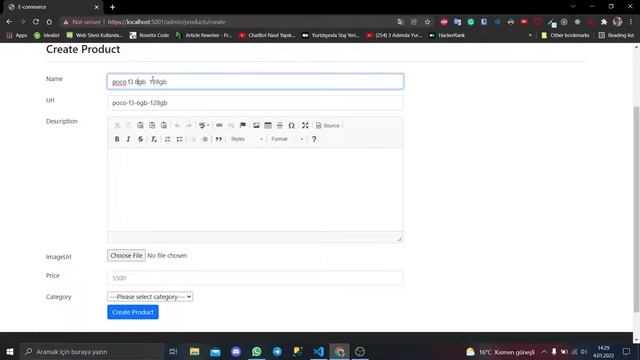Open the Chrome three-dot menu
The height and width of the screenshot is (360, 640).
click(x=631, y=22)
